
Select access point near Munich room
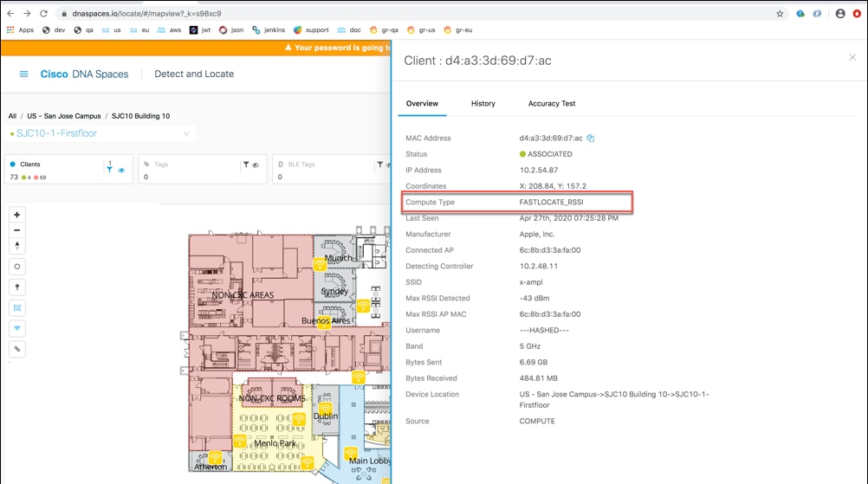click(x=320, y=264)
